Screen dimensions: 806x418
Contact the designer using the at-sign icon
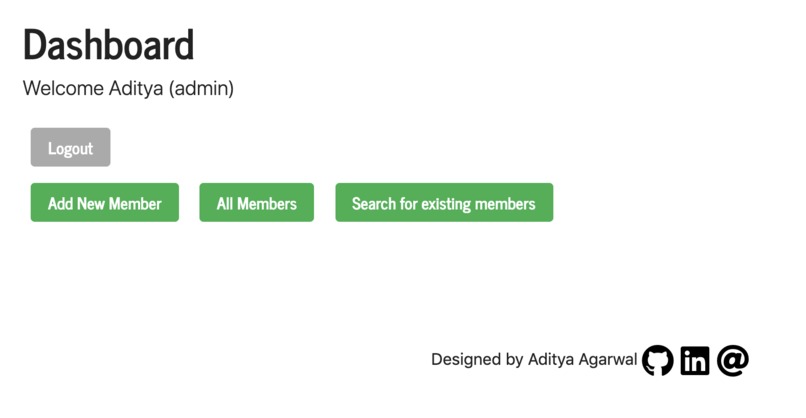click(x=732, y=360)
